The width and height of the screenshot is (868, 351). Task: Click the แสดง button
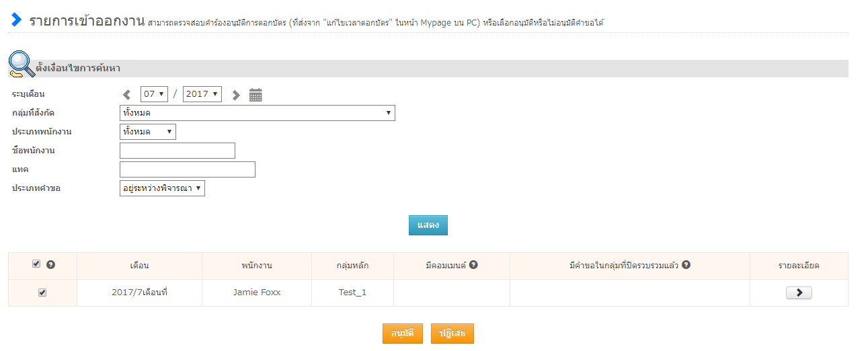click(x=428, y=225)
